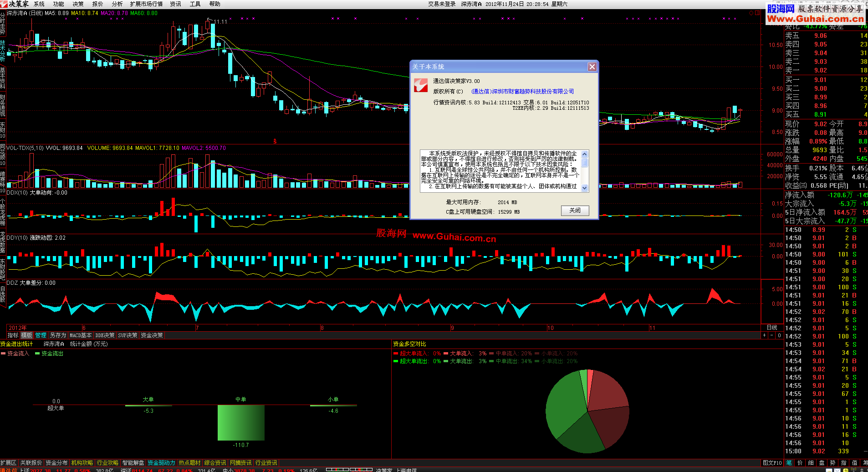The image size is (868, 472).
Task: Switch to MACD基本 template
Action: [x=81, y=335]
